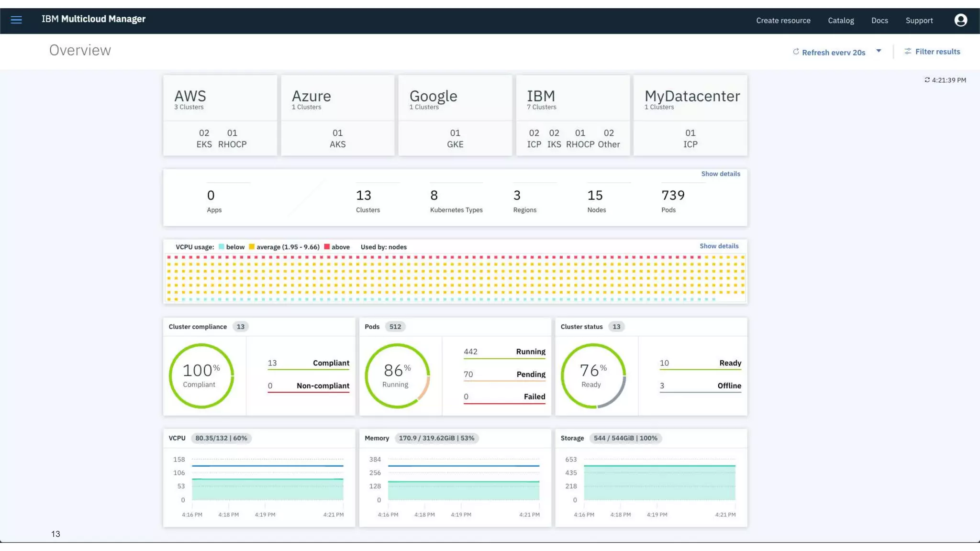Viewport: 980px width, 551px height.
Task: Click the yellow 'average' legend square
Action: pyautogui.click(x=252, y=247)
